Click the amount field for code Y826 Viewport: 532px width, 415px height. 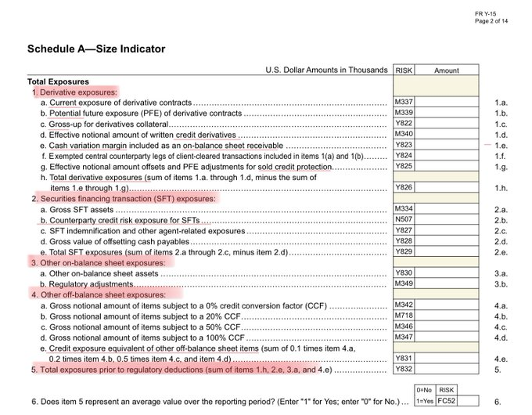click(x=447, y=187)
